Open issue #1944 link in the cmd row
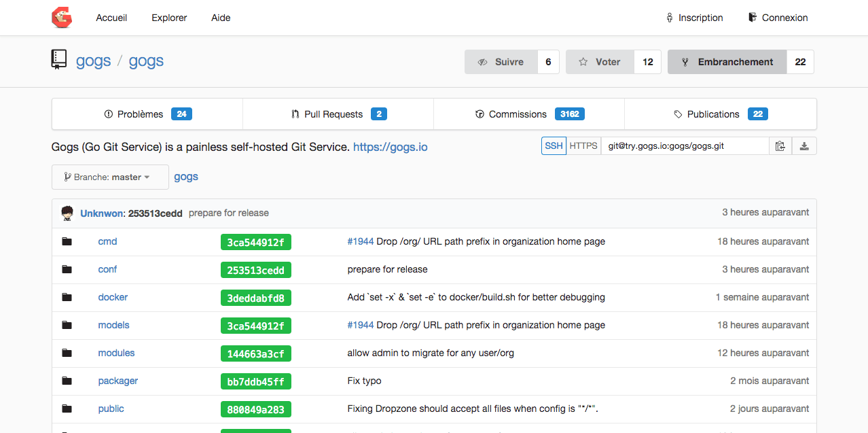The width and height of the screenshot is (868, 433). [x=361, y=241]
